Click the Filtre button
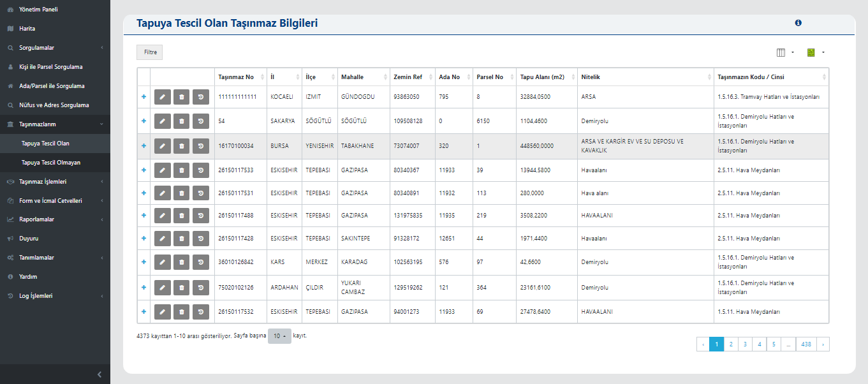 tap(150, 52)
